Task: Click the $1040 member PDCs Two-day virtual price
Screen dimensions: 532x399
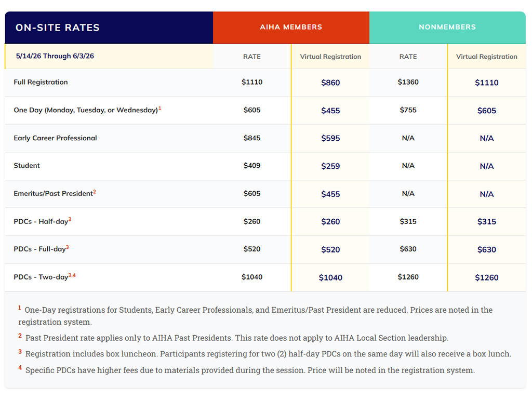Action: pos(330,277)
